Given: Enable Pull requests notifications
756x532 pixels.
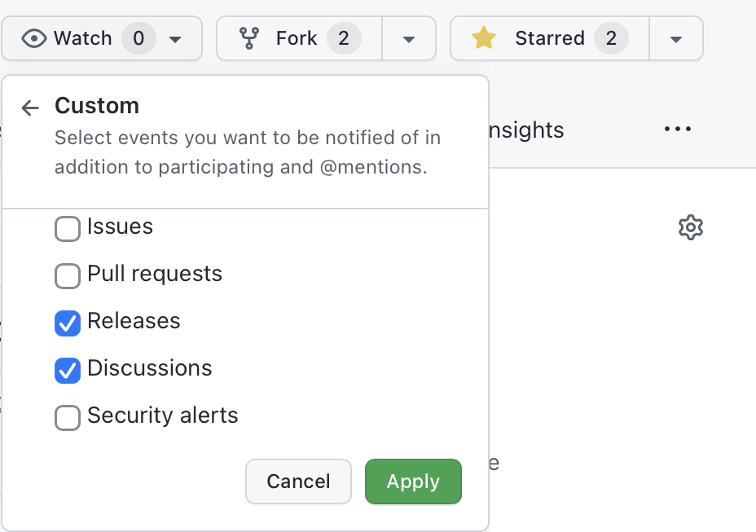Looking at the screenshot, I should tap(68, 276).
